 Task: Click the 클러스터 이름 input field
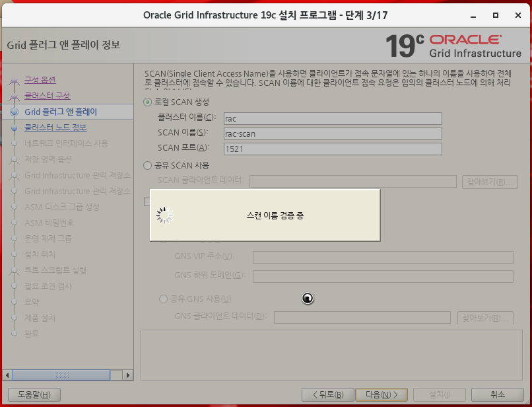pos(333,118)
